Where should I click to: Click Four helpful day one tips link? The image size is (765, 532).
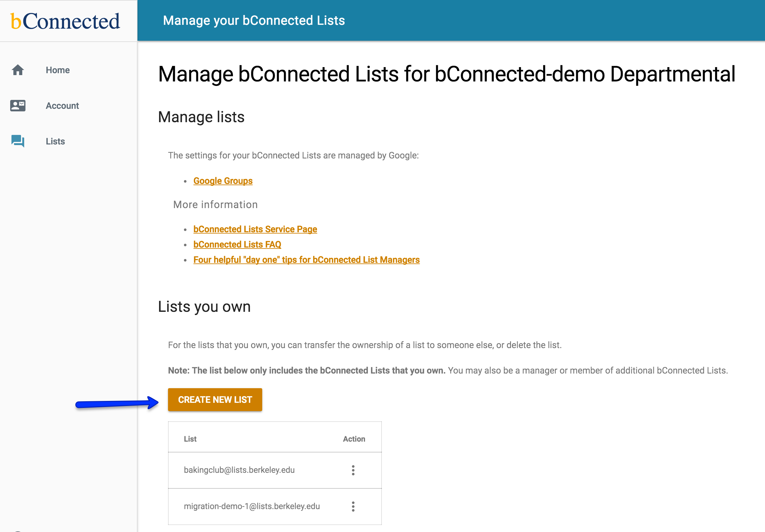[306, 260]
